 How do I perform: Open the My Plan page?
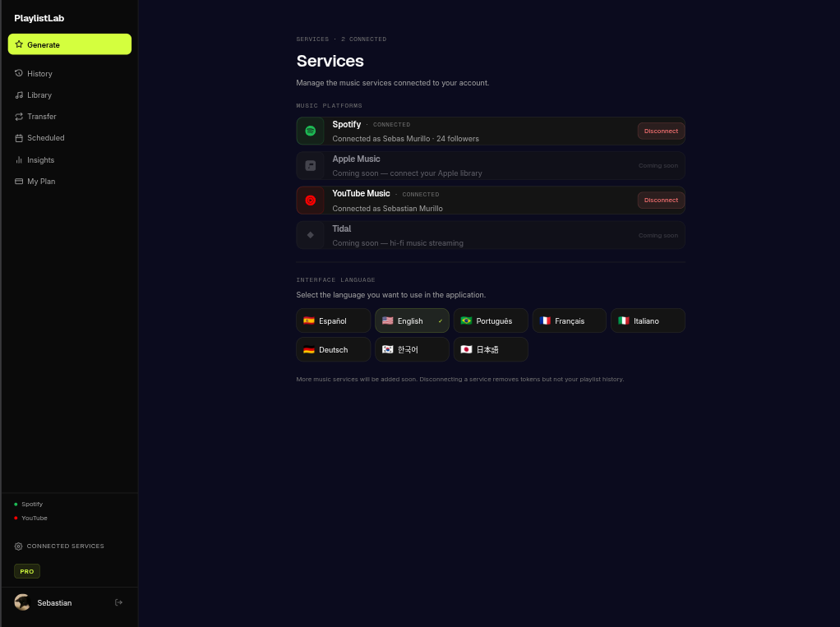70,181
